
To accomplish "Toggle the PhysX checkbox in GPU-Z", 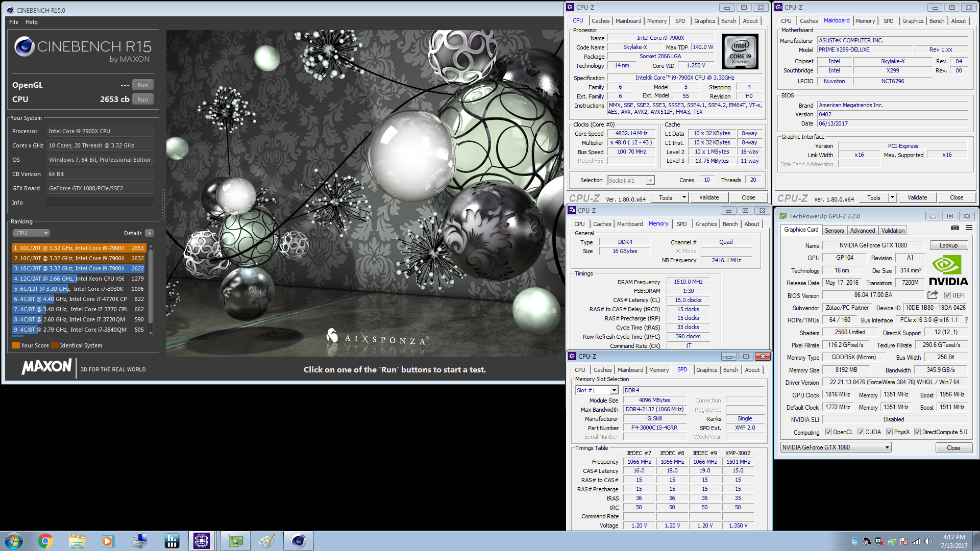I will tap(889, 432).
